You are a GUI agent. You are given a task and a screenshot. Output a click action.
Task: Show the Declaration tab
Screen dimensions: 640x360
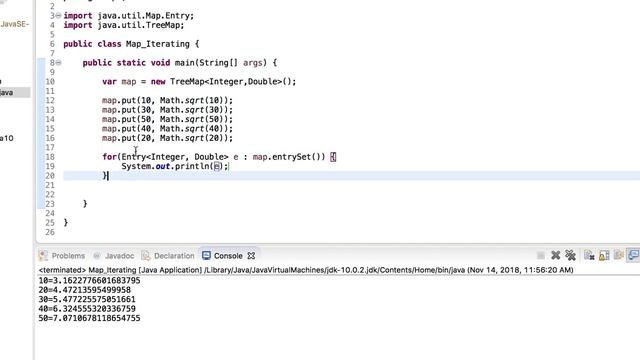174,256
